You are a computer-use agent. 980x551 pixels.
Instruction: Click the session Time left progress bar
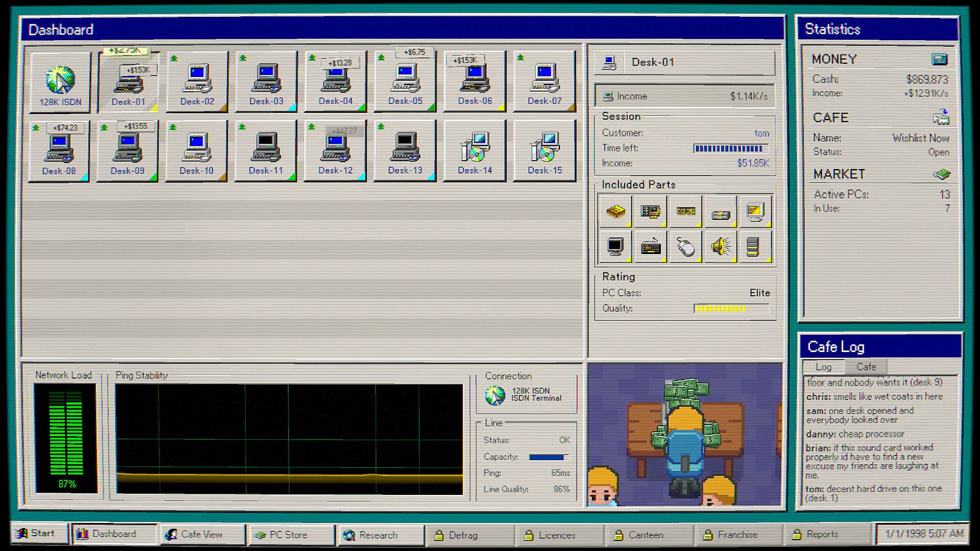coord(730,148)
